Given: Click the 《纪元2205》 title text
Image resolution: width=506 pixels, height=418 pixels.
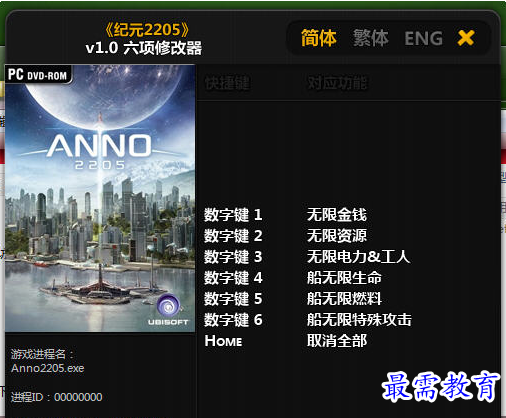Looking at the screenshot, I should [147, 30].
